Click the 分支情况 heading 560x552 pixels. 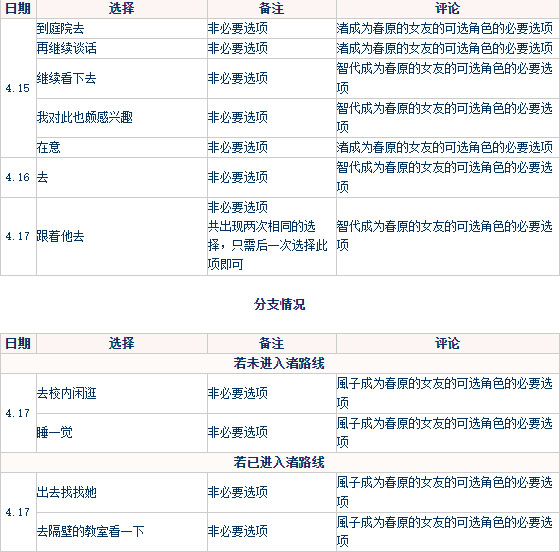[x=280, y=304]
